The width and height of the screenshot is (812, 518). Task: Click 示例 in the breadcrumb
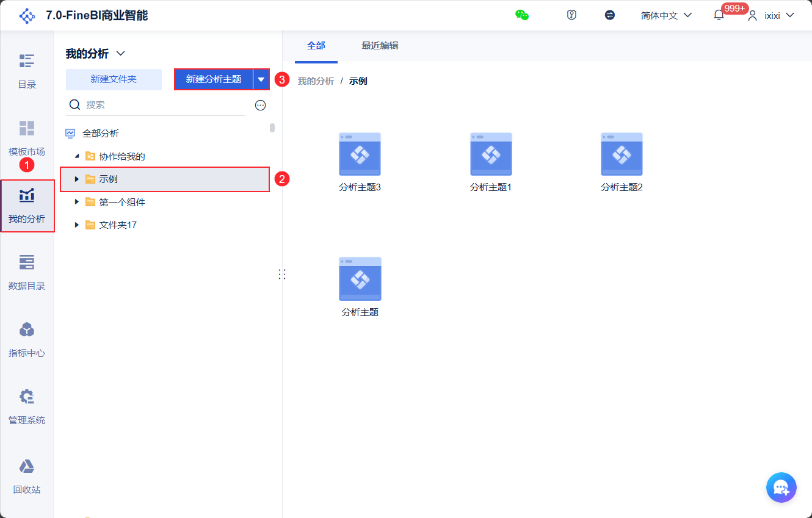click(x=358, y=81)
